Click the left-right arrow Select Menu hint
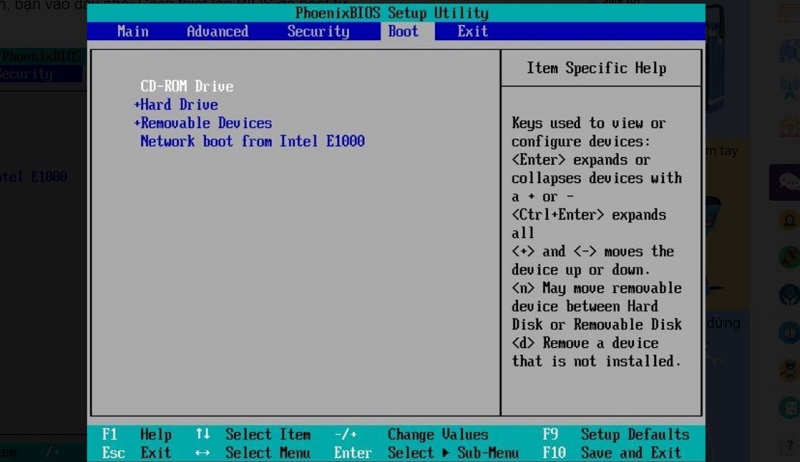 tap(253, 453)
